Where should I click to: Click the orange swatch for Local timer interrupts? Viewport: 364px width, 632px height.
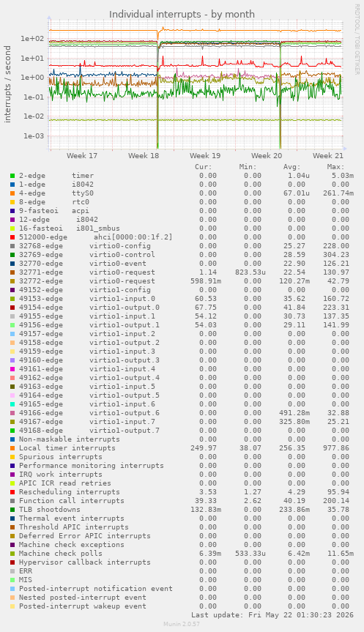(x=12, y=448)
